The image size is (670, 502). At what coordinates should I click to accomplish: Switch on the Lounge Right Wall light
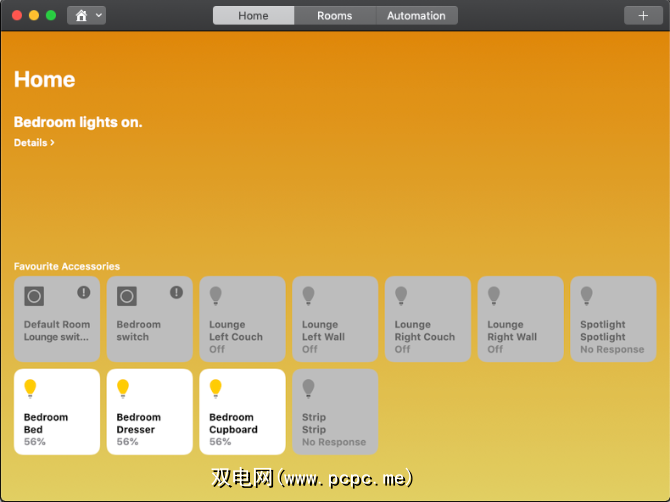[x=520, y=319]
